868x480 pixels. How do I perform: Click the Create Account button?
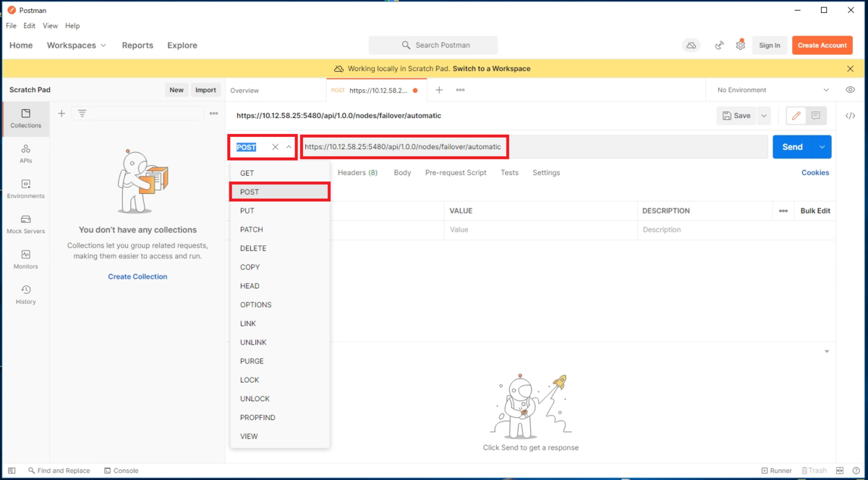click(822, 45)
